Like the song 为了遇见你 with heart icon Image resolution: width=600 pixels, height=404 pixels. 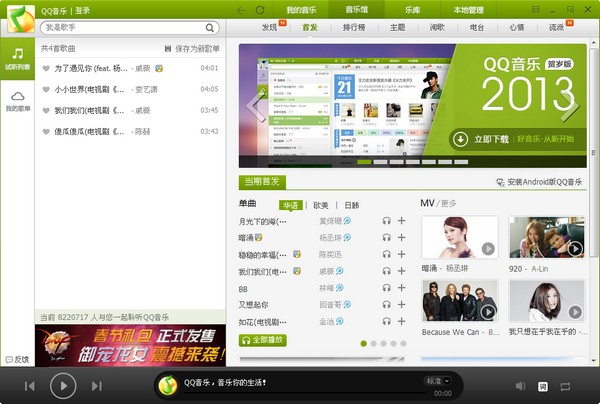click(x=46, y=68)
